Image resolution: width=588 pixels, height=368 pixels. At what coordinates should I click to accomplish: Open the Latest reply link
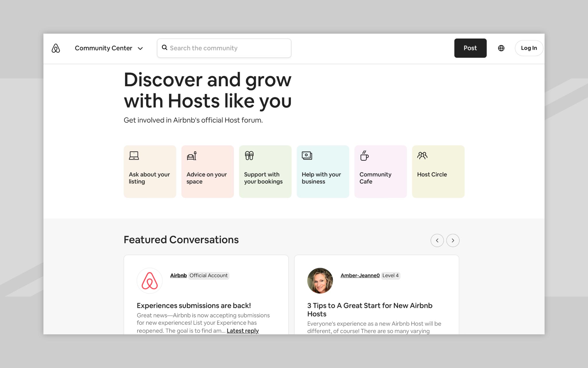click(x=243, y=331)
